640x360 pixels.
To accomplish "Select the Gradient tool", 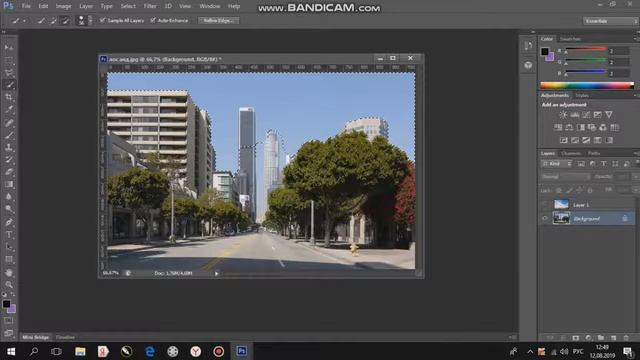I will (x=9, y=184).
